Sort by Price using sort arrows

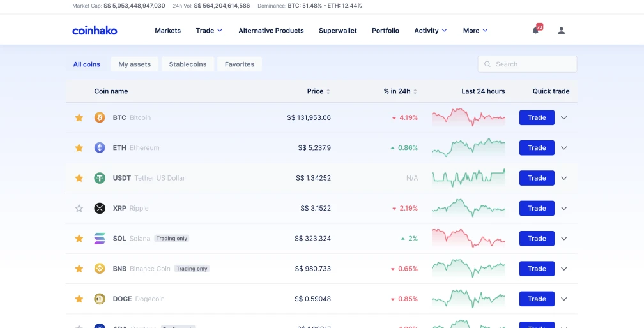(x=328, y=91)
